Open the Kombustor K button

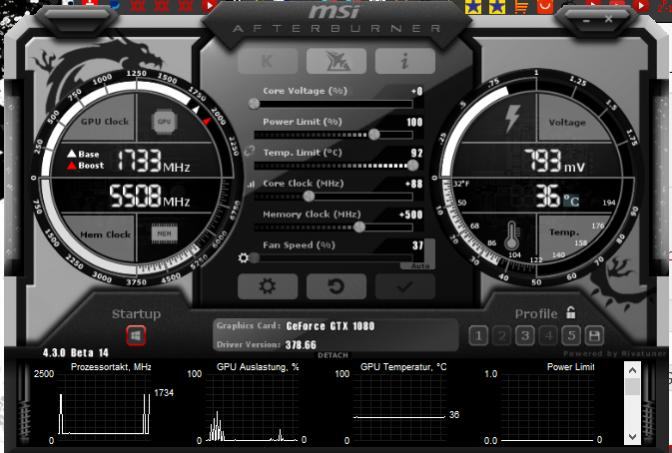(x=267, y=61)
